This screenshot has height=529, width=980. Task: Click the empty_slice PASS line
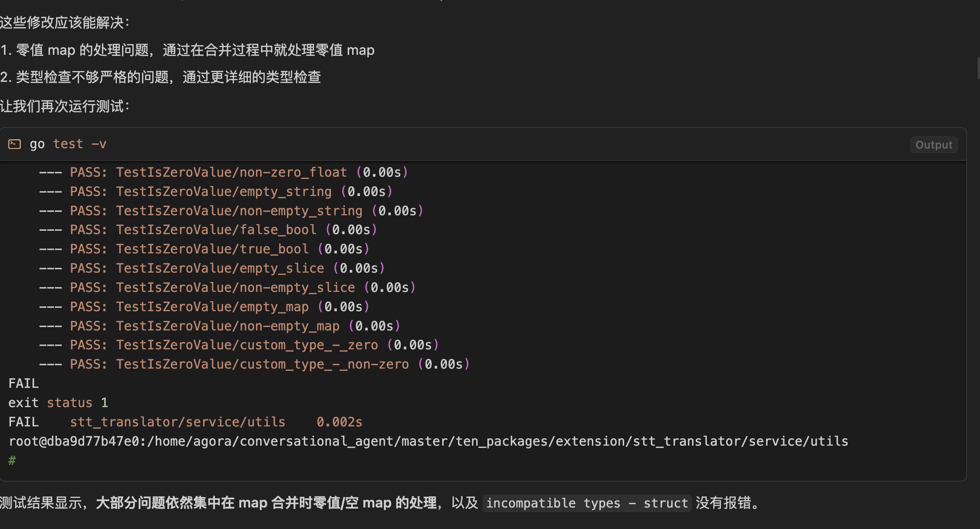(212, 268)
